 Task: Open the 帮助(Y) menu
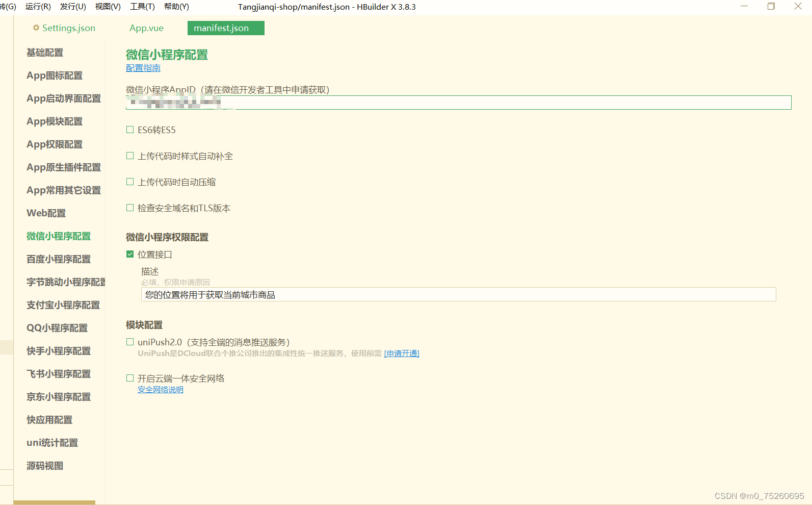click(x=176, y=7)
